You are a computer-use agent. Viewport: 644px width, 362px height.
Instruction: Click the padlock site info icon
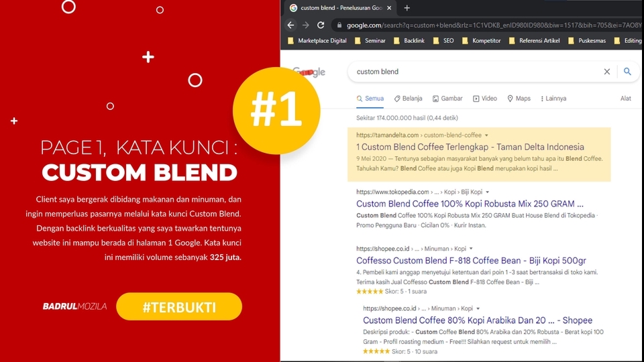pos(339,25)
